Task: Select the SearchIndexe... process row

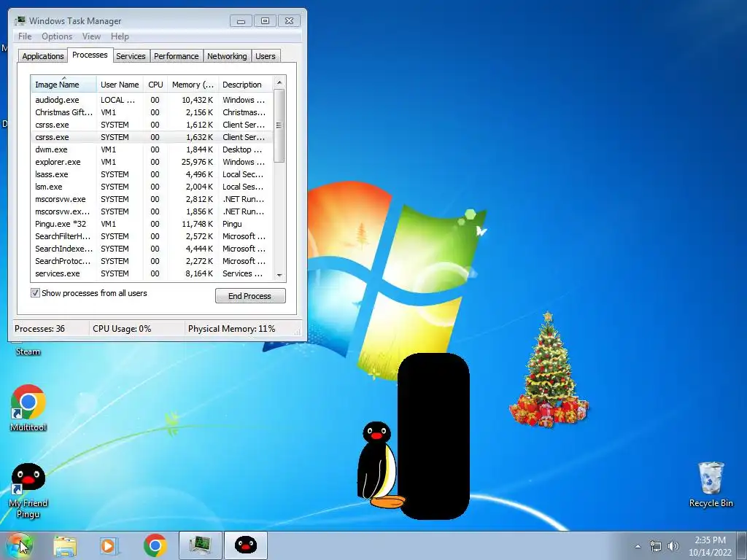Action: point(152,249)
